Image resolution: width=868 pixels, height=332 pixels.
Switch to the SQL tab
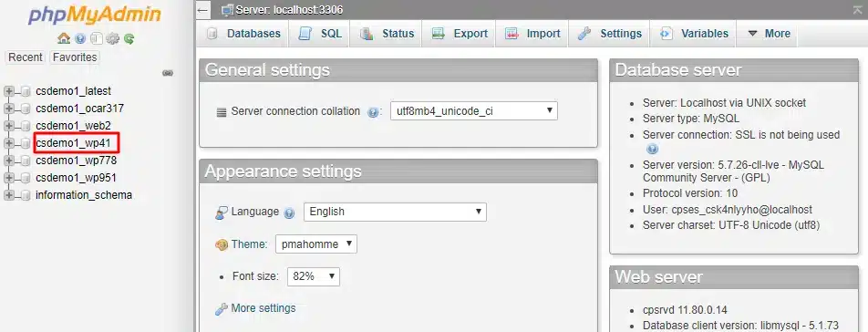319,34
